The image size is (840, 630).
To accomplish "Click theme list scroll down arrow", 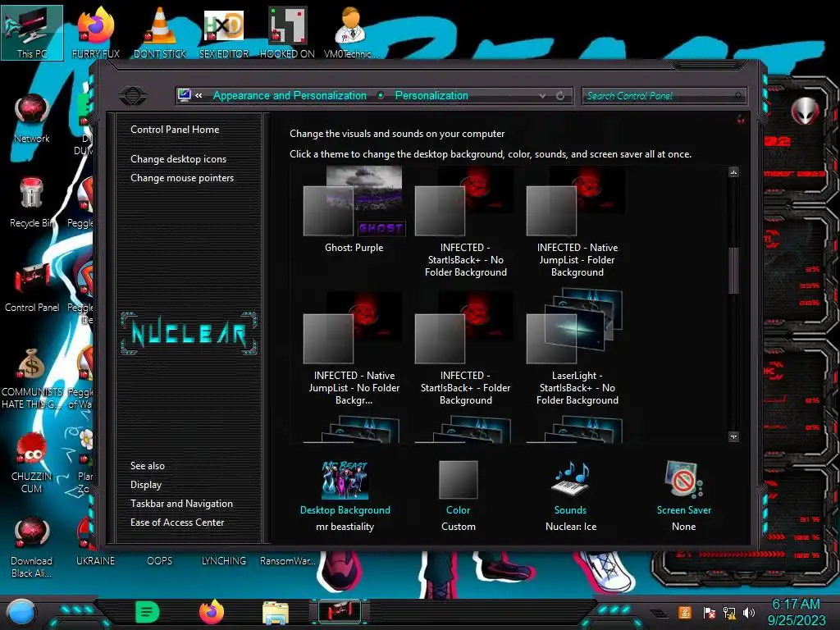I will pyautogui.click(x=733, y=437).
